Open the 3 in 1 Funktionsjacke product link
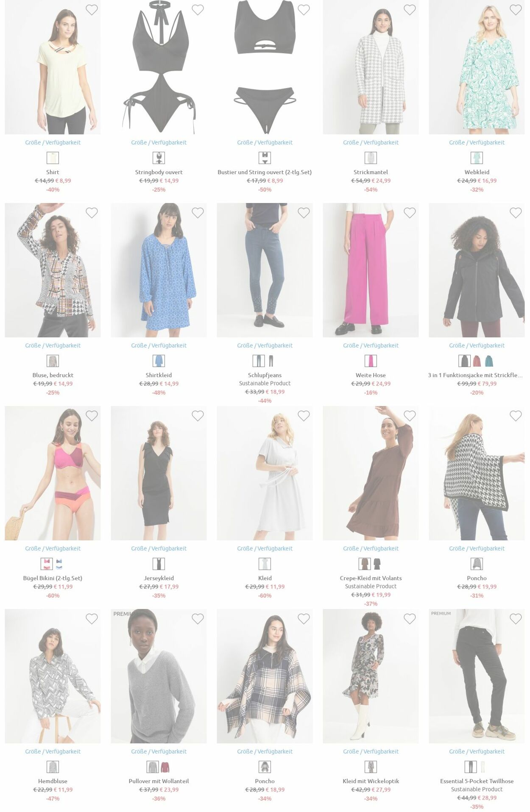Screen dimensions: 530x812 [x=475, y=375]
